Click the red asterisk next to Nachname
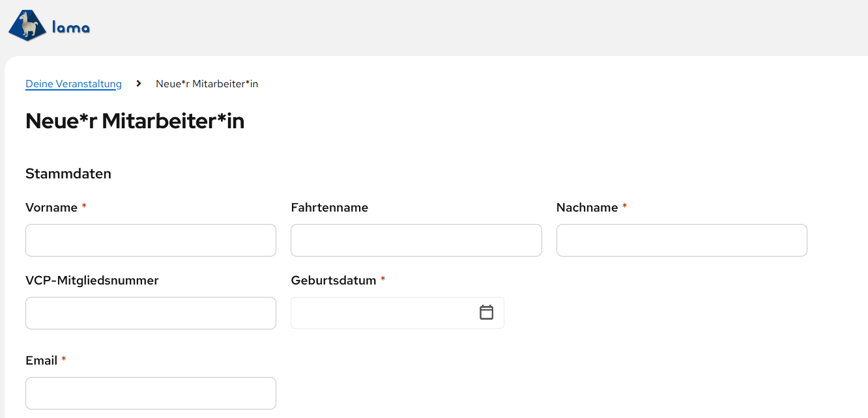The image size is (868, 418). pyautogui.click(x=624, y=206)
